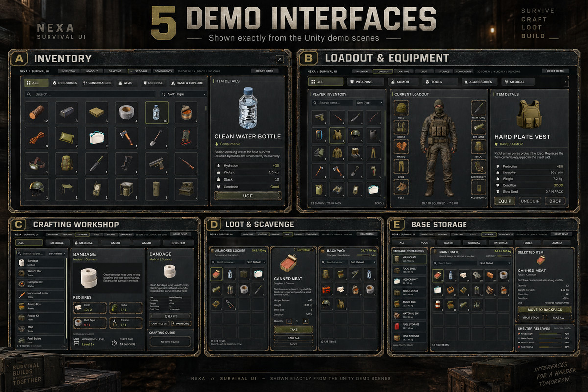Click DROP button in Loadout item details
588x392 pixels.
[555, 201]
